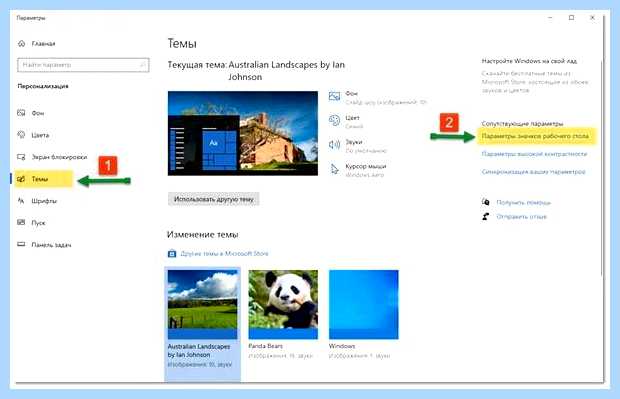Open Панель задач settings

click(x=51, y=245)
